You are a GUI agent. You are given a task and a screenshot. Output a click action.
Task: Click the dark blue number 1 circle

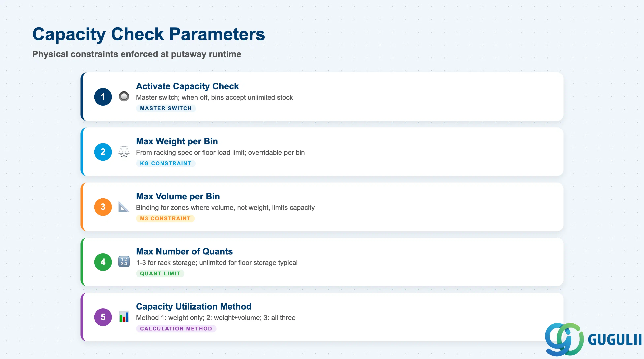[x=103, y=97]
